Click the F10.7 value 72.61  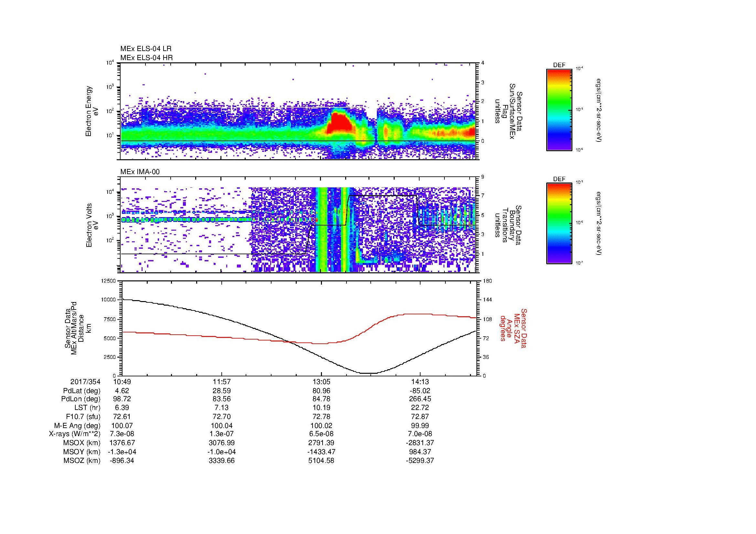pos(122,417)
